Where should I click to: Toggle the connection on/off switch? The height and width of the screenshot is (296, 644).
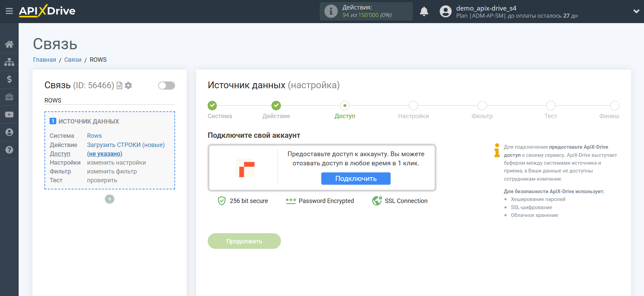(x=167, y=86)
